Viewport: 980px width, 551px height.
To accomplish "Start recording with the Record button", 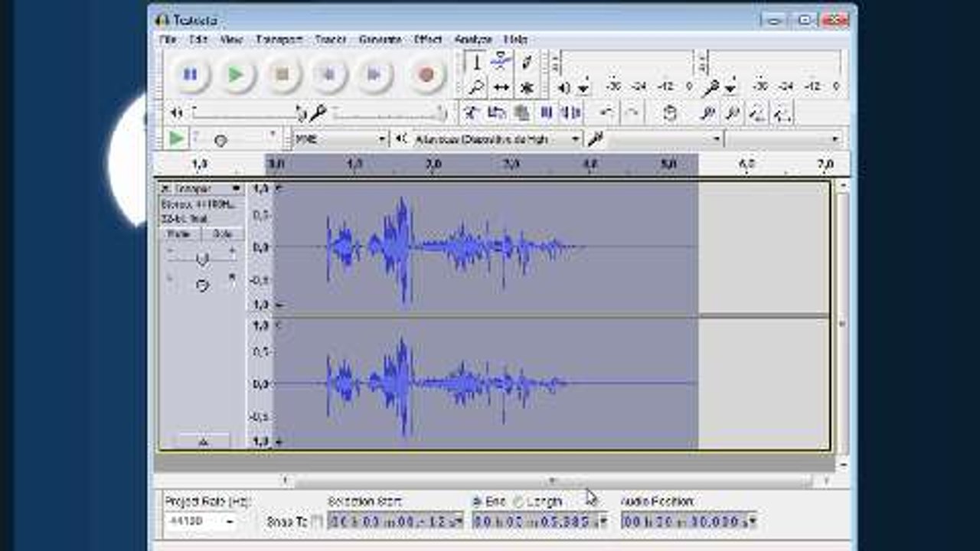I will click(426, 74).
